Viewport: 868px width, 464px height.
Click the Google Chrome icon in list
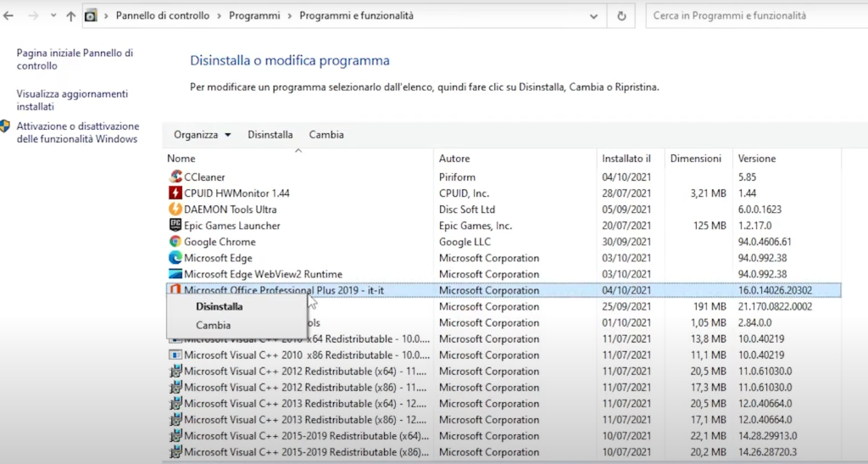click(175, 242)
